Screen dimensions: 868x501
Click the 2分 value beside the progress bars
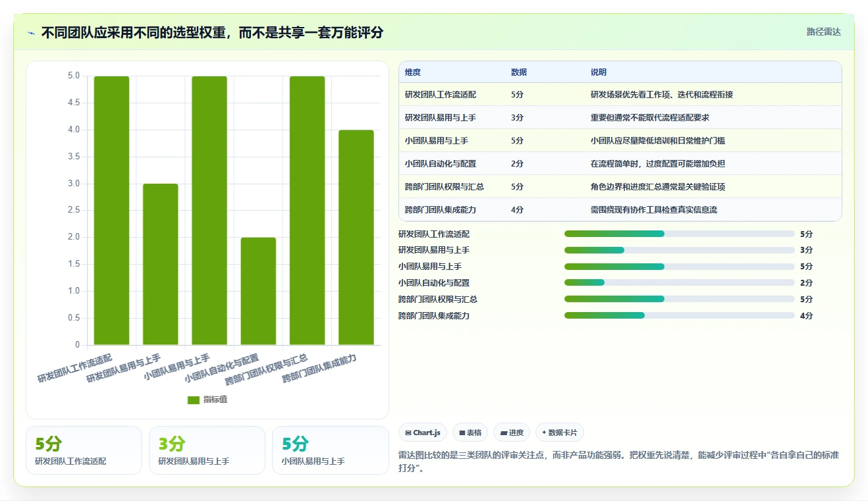click(x=807, y=283)
